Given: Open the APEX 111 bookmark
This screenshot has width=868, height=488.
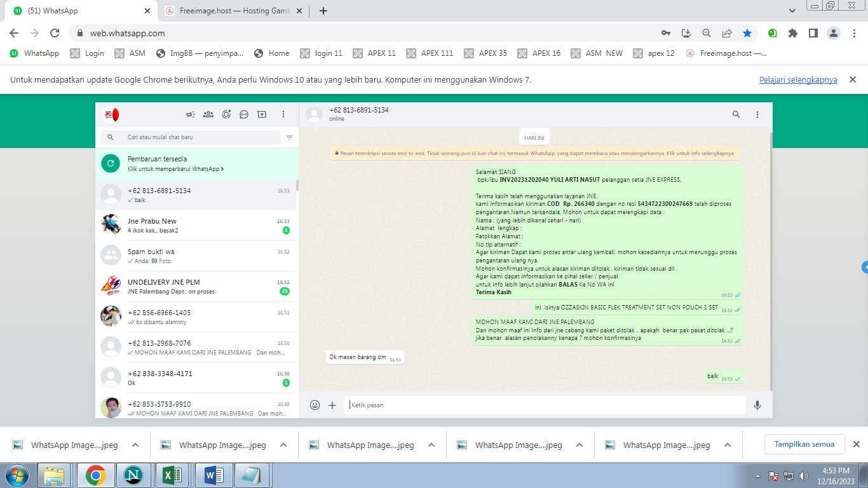Looking at the screenshot, I should (430, 53).
